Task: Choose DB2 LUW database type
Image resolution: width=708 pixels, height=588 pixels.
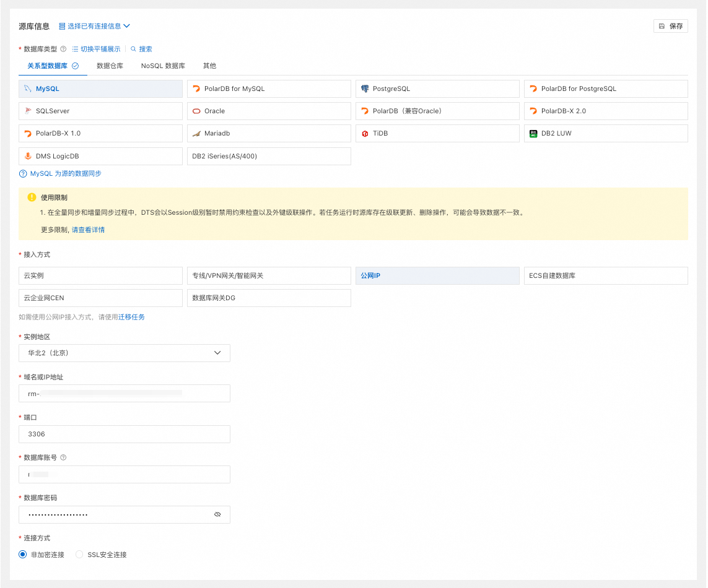Action: coord(606,134)
